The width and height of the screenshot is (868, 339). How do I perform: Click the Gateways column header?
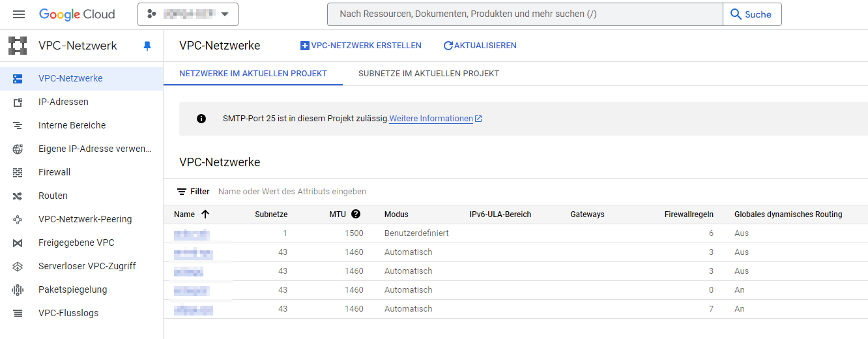point(587,214)
